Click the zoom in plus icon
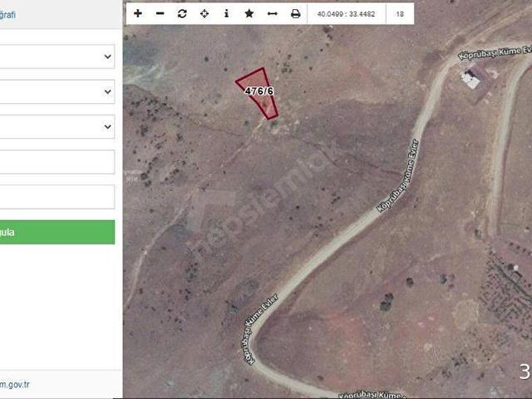 point(138,14)
